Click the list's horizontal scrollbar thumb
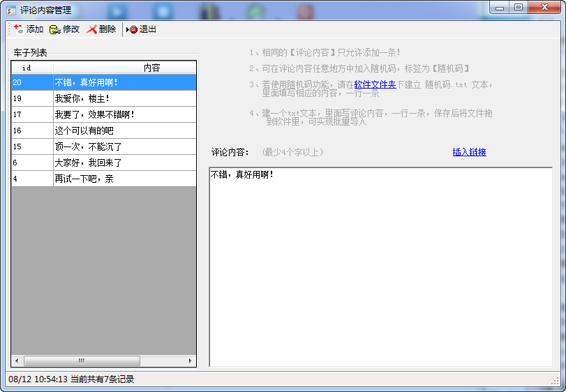This screenshot has height=392, width=566. coord(82,361)
